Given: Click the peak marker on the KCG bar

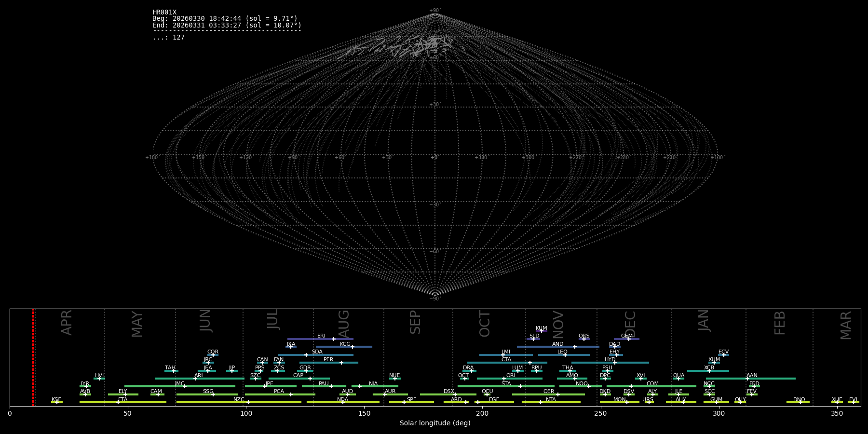Looking at the screenshot, I should [x=352, y=347].
